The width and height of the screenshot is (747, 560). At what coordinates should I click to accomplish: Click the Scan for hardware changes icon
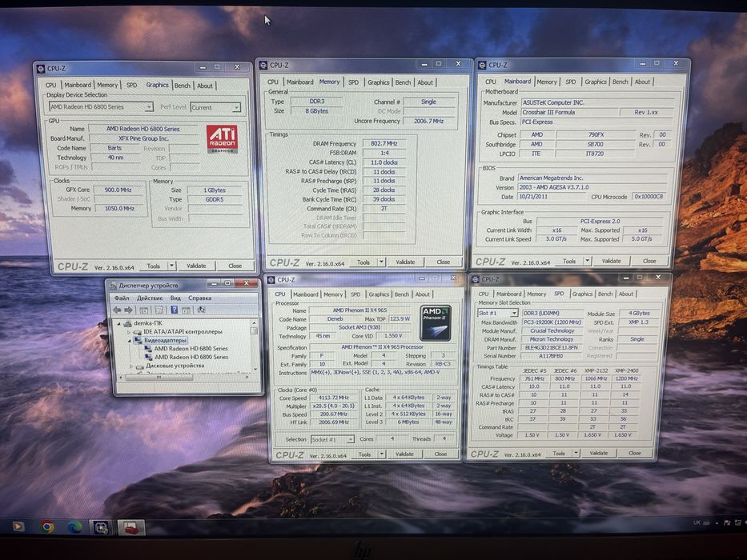coord(202,310)
